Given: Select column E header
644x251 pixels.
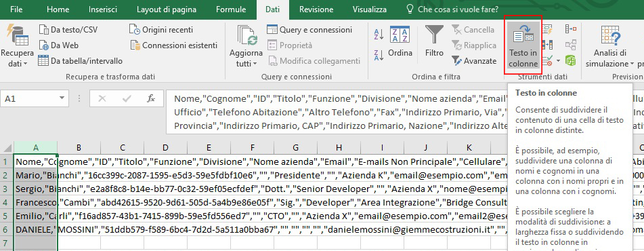Looking at the screenshot, I should 209,147.
